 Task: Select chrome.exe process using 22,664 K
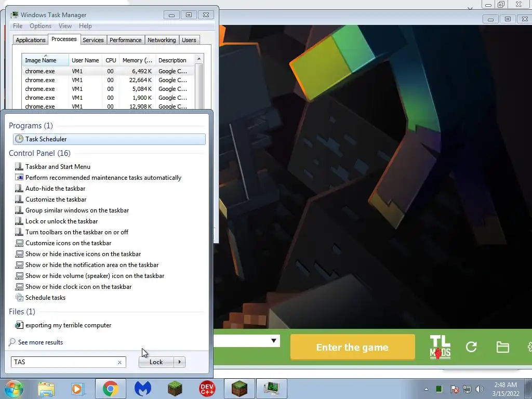coord(108,80)
